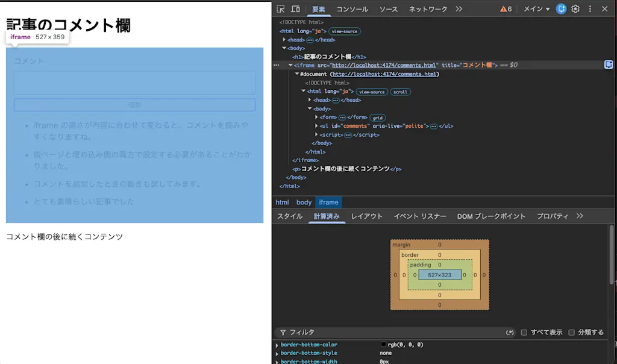This screenshot has height=364, width=617.
Task: Open the プロパティ sidebar tab
Action: click(553, 216)
